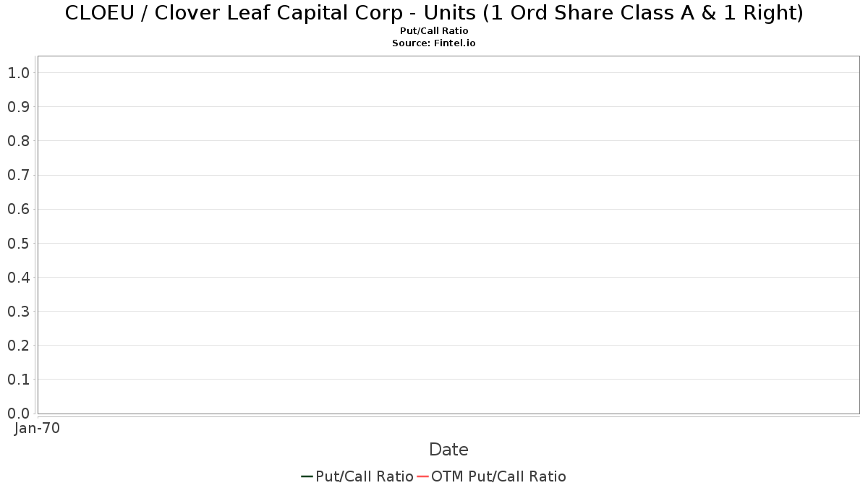Click the OTM Put/Call Ratio legend entry
This screenshot has height=488, width=868.
click(x=492, y=476)
